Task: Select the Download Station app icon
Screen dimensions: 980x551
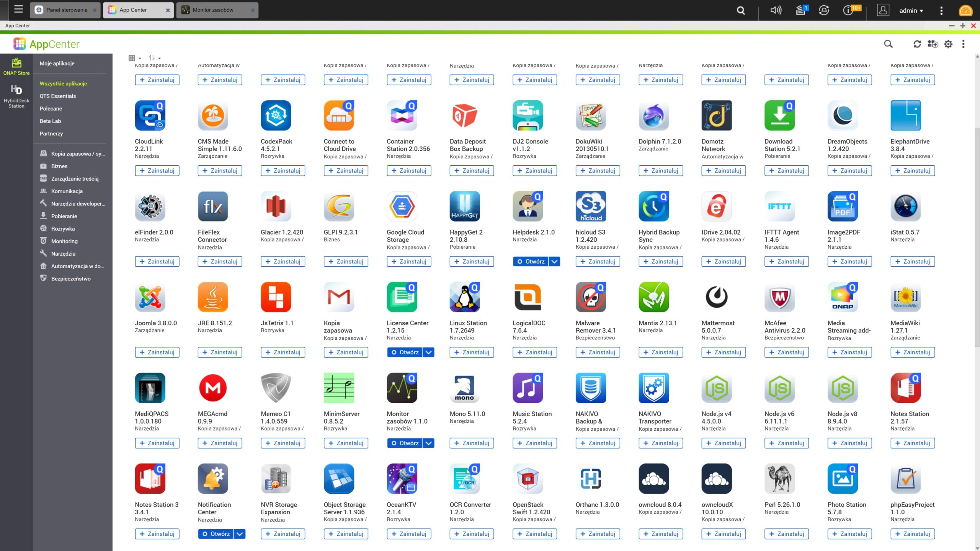Action: pos(780,115)
